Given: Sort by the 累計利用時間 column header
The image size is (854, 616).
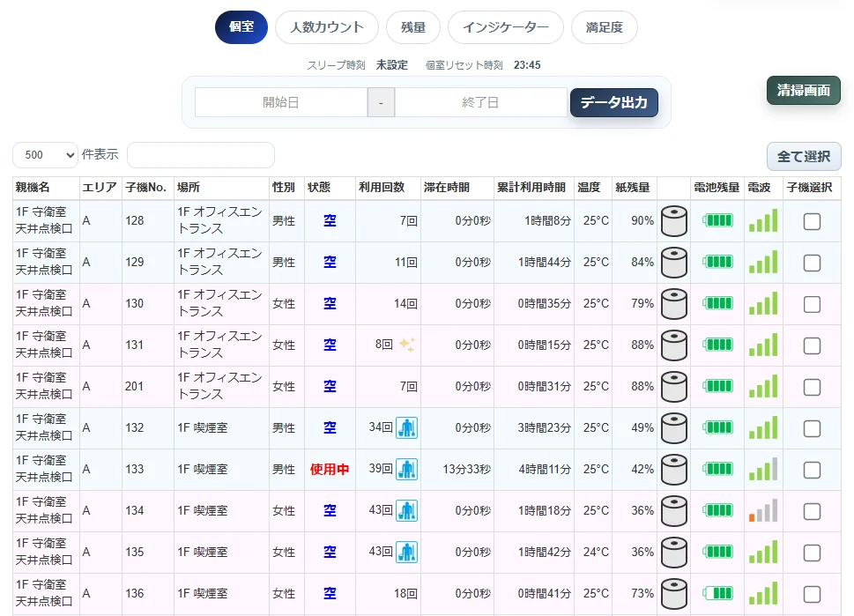Looking at the screenshot, I should click(x=534, y=188).
